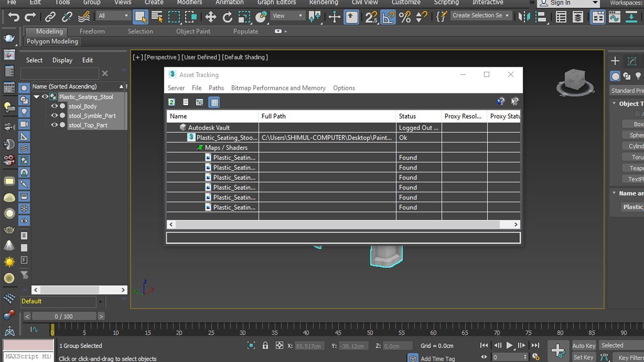Click the Auto Key button
The width and height of the screenshot is (644, 362).
click(583, 346)
